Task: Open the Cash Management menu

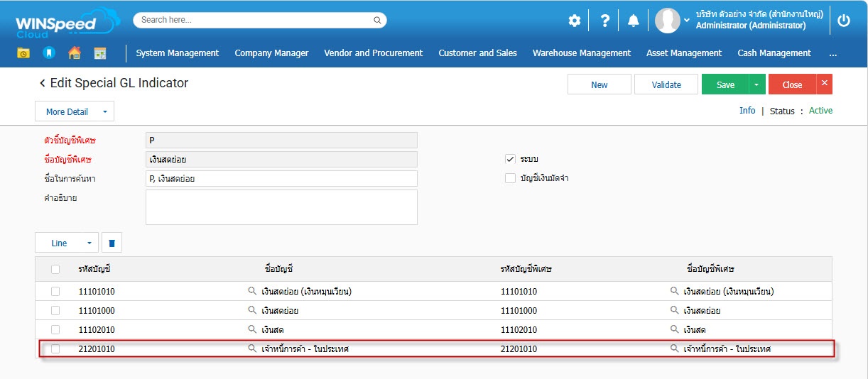Action: 774,53
